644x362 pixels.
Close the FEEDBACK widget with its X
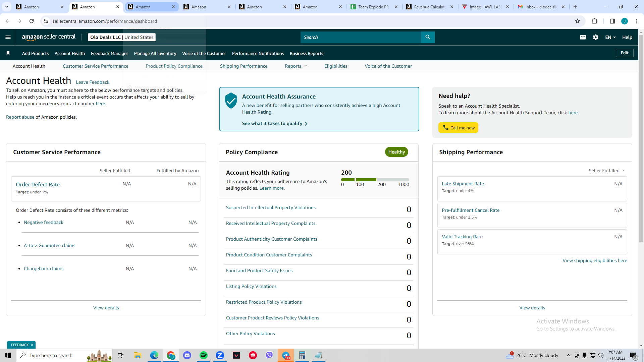pos(32,345)
